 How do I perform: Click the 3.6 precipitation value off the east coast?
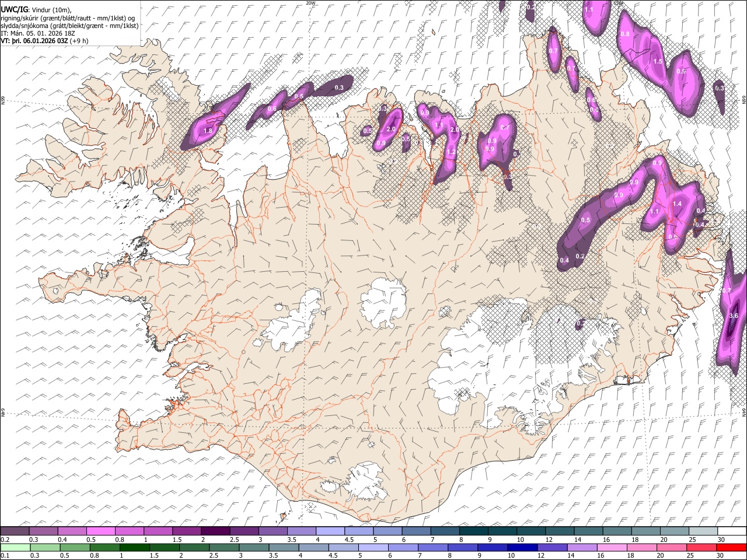[734, 316]
